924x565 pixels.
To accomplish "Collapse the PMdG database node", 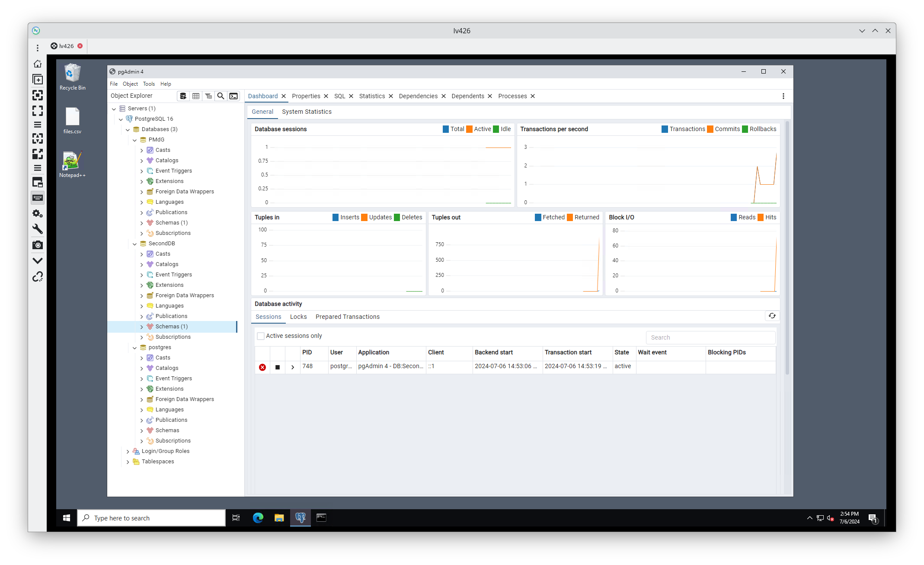I will [x=134, y=140].
